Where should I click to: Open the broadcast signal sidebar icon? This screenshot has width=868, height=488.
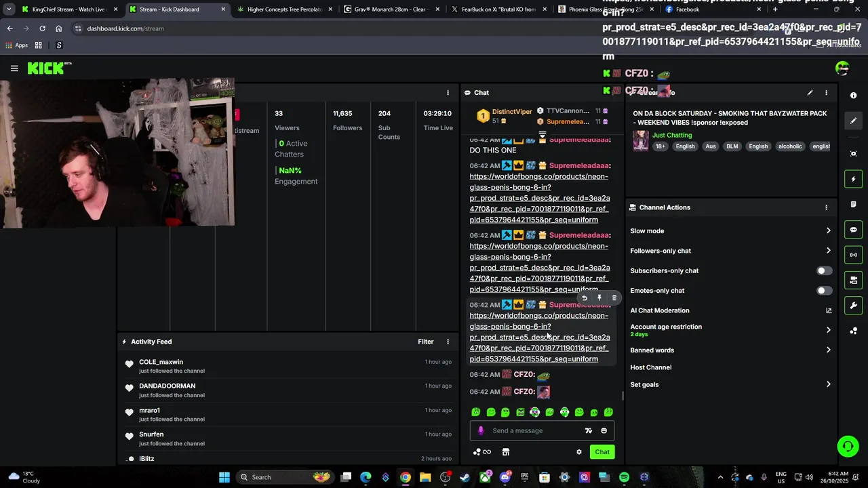tap(853, 255)
